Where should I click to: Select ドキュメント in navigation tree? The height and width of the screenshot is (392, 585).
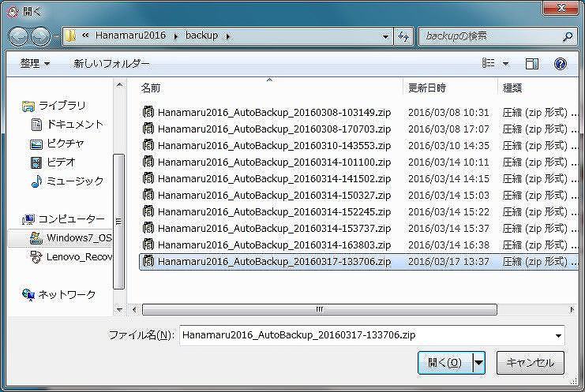point(75,125)
